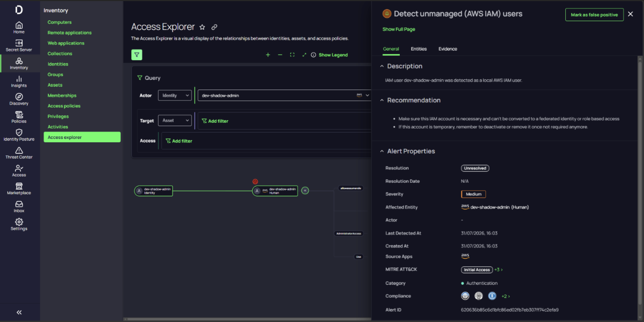Collapse the Recommendation section
Screen dimensions: 644x322
tap(382, 100)
